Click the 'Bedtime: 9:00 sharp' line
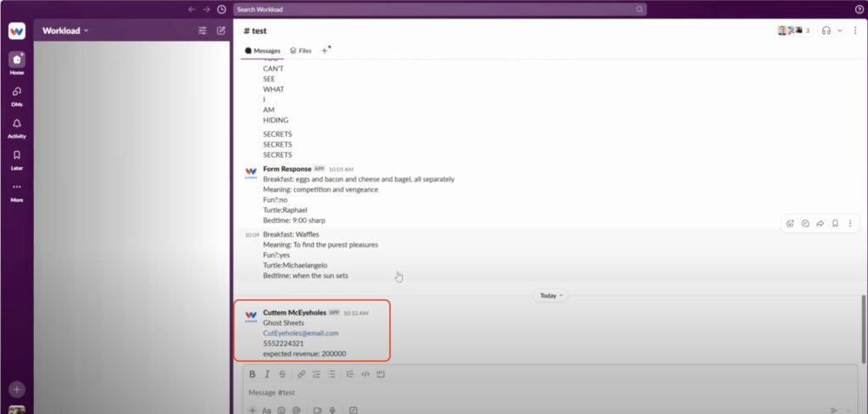The width and height of the screenshot is (868, 414). tap(294, 221)
